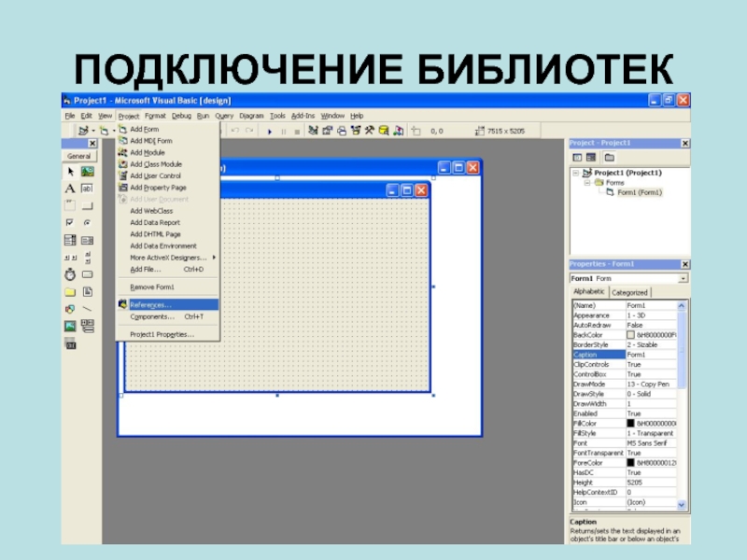Open the Form1 object dropdown in Properties

[x=684, y=278]
